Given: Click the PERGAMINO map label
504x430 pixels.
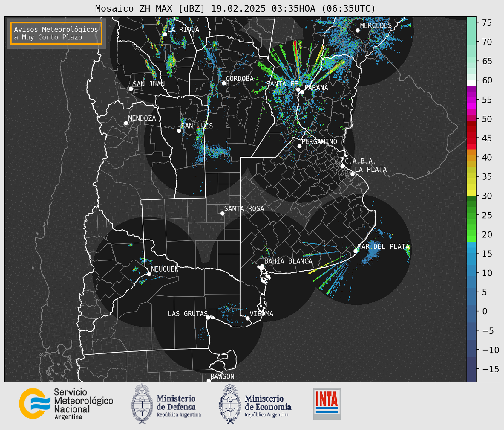Looking at the screenshot, I should pyautogui.click(x=319, y=141).
